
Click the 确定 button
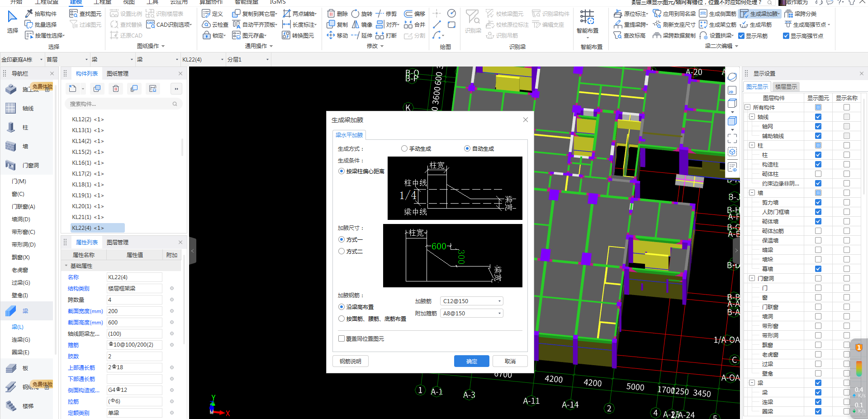pos(472,361)
